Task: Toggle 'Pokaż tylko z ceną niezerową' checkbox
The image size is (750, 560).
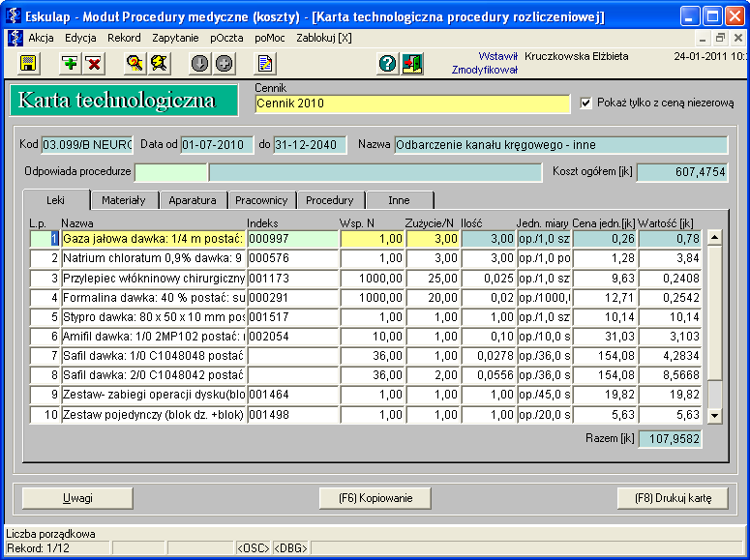Action: coord(585,103)
